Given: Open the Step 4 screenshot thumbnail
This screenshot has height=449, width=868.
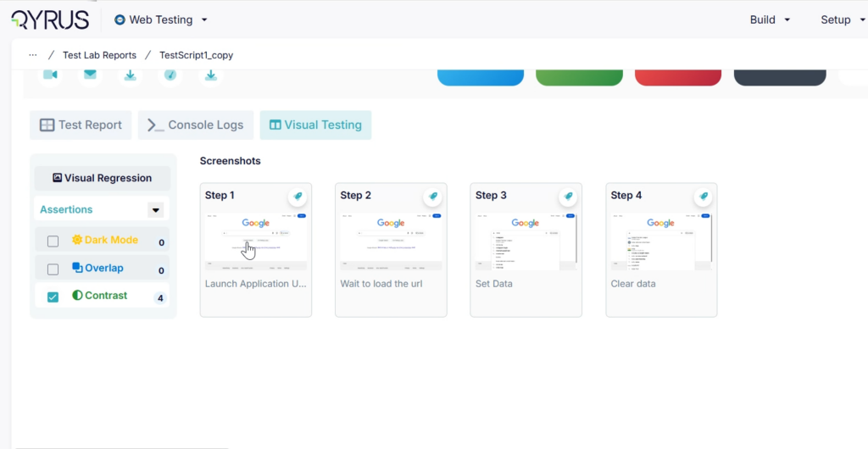Looking at the screenshot, I should click(x=661, y=241).
